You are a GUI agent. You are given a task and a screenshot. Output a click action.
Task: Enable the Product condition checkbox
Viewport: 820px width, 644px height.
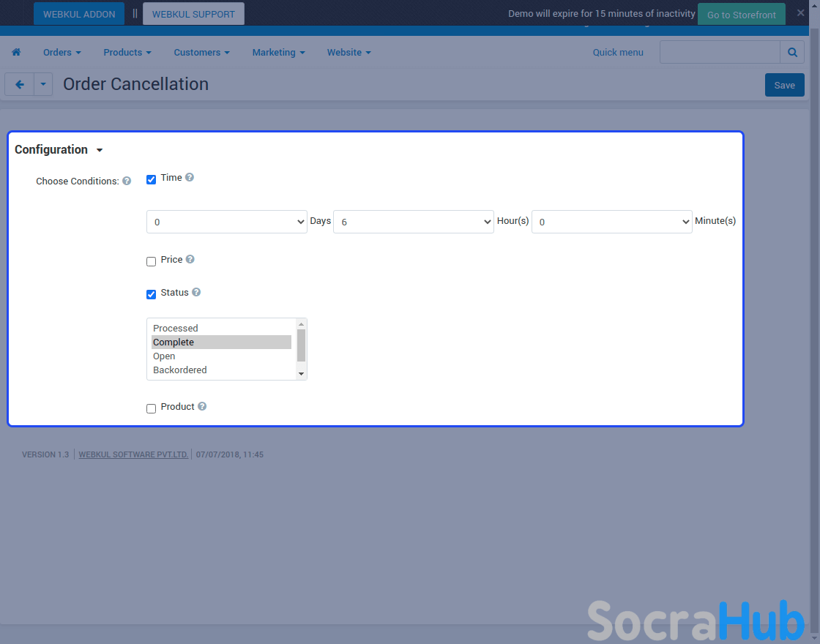click(x=152, y=408)
